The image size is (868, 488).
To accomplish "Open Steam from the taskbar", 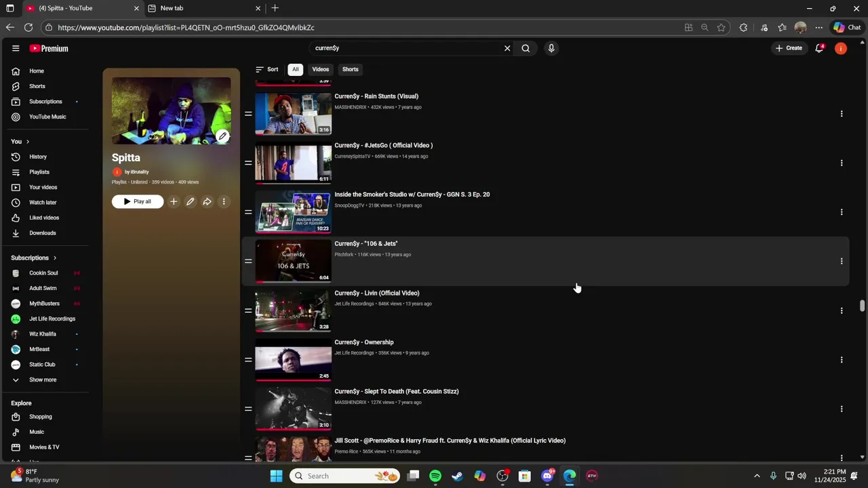I will 458,476.
